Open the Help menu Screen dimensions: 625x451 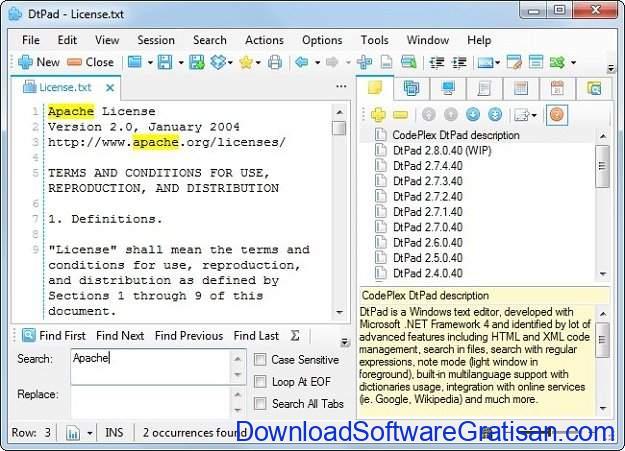click(x=479, y=40)
